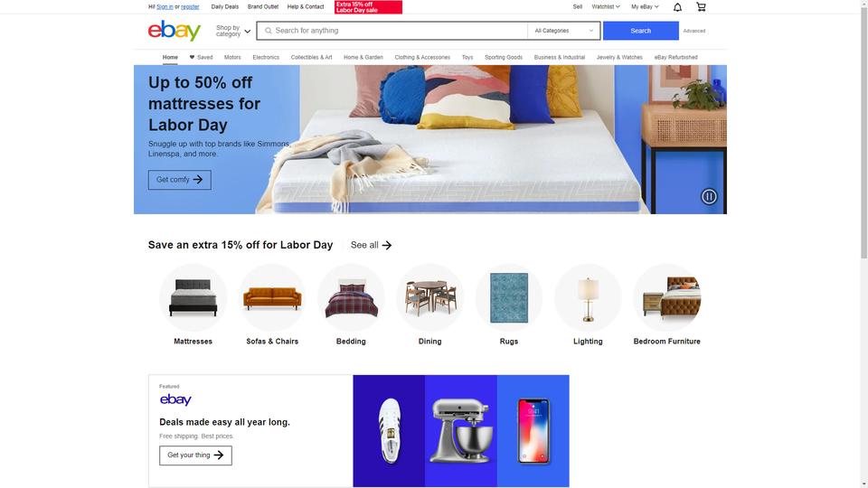Expand the Watchlist dropdown
This screenshot has height=488, width=868.
click(606, 6)
